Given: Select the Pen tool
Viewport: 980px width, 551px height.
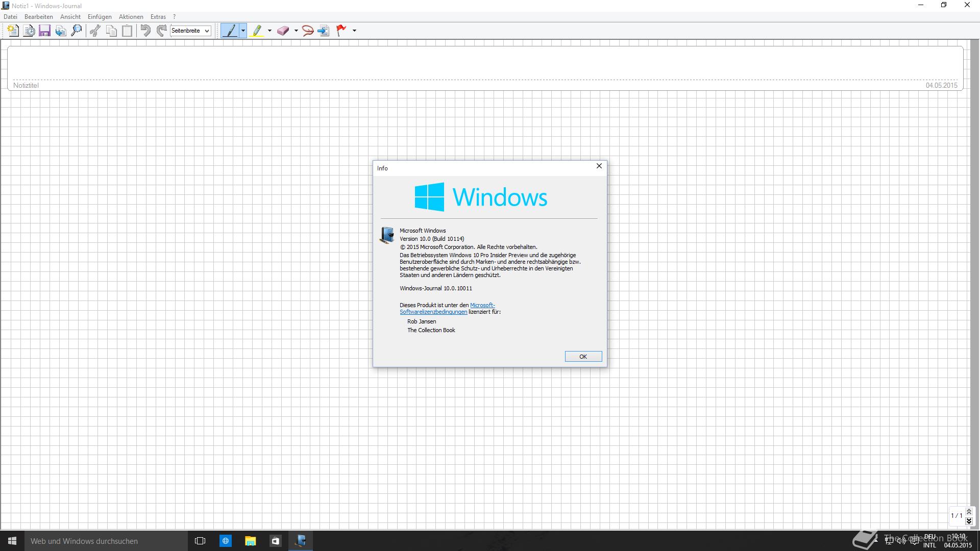Looking at the screenshot, I should (230, 31).
